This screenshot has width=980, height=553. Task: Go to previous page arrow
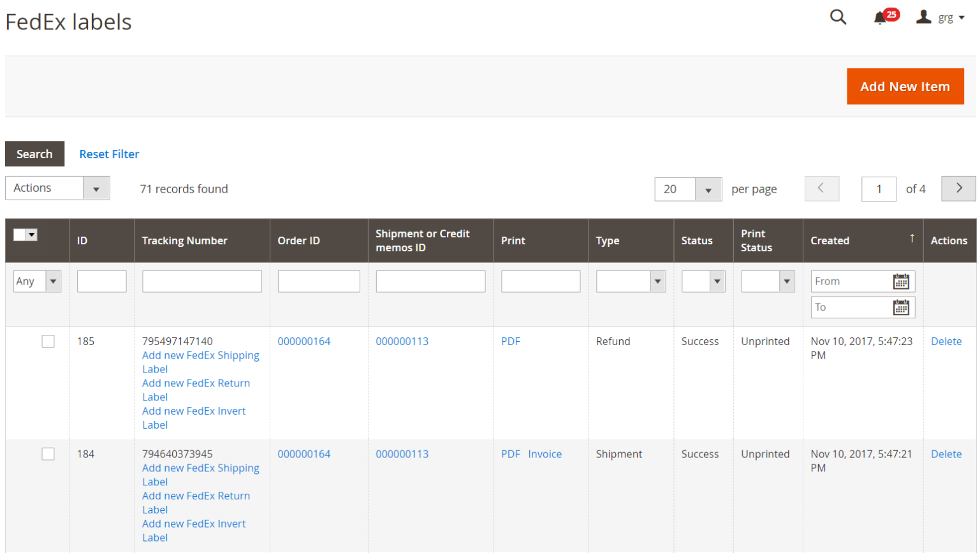pyautogui.click(x=821, y=188)
